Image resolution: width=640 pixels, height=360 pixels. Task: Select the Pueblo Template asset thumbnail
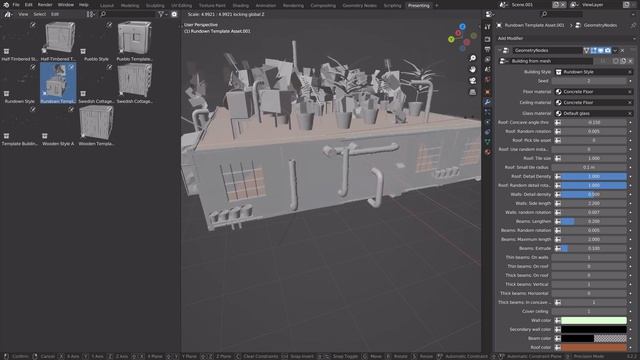point(134,41)
